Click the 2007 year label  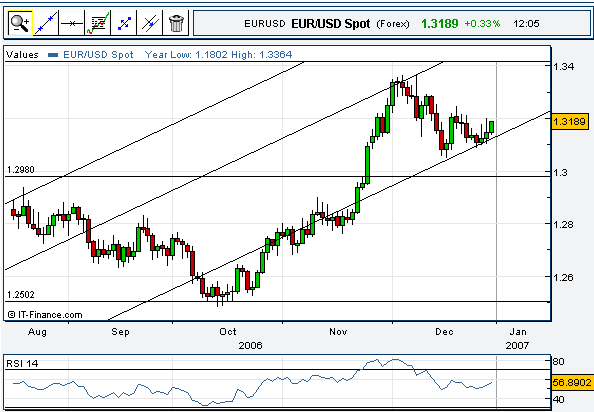tap(517, 346)
